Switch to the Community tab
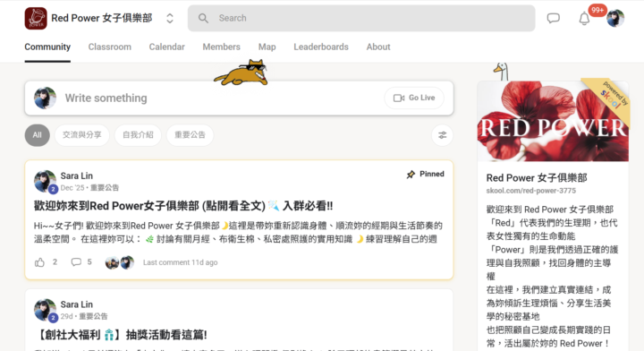The height and width of the screenshot is (351, 644). [47, 47]
